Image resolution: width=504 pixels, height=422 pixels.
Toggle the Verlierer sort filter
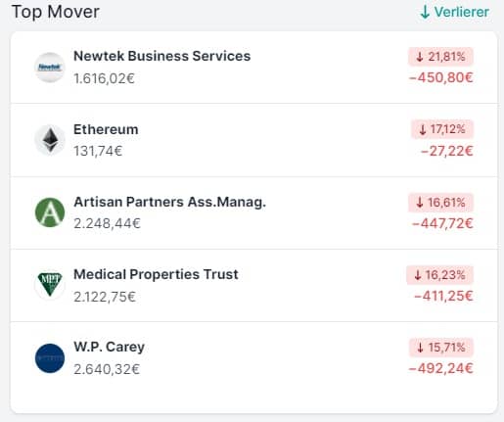point(454,12)
